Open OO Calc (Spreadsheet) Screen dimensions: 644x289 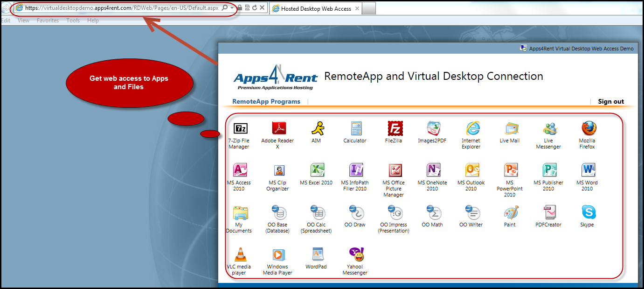317,212
